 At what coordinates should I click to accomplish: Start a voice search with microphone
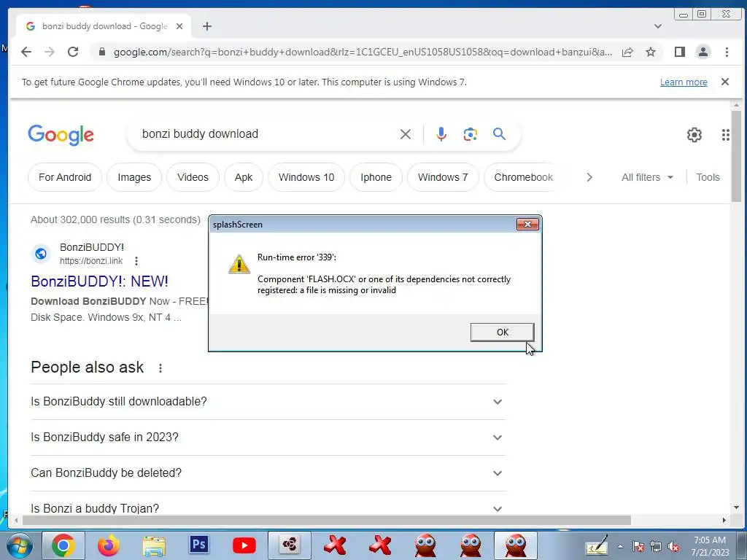tap(441, 134)
